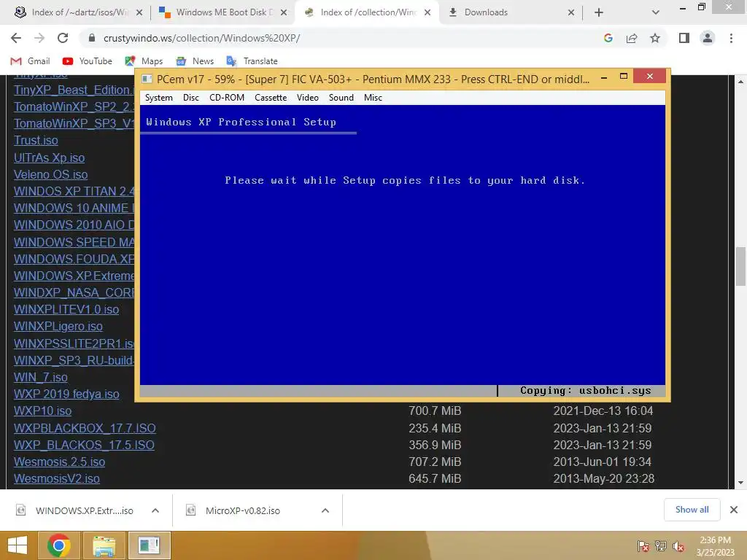This screenshot has width=747, height=560.
Task: Close the downloads bar
Action: [734, 510]
